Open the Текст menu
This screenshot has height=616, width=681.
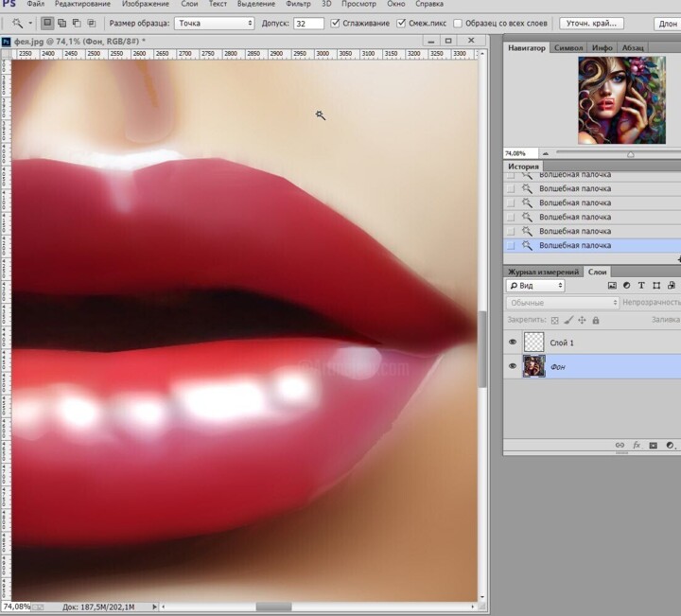[x=218, y=4]
